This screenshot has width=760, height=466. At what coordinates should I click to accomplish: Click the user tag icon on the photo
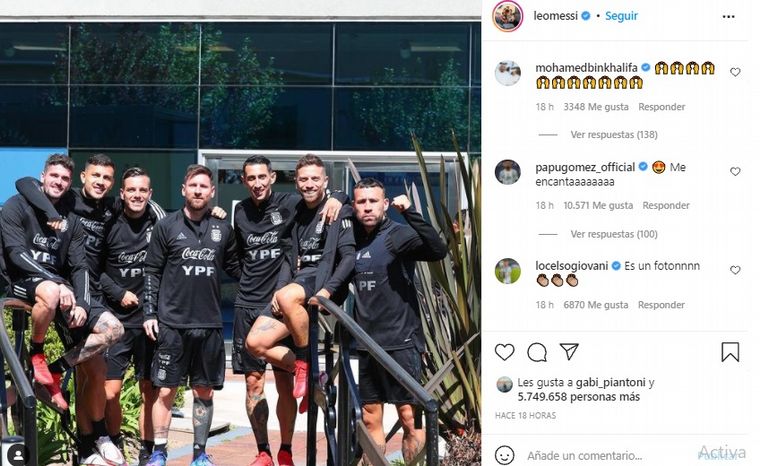tap(18, 455)
